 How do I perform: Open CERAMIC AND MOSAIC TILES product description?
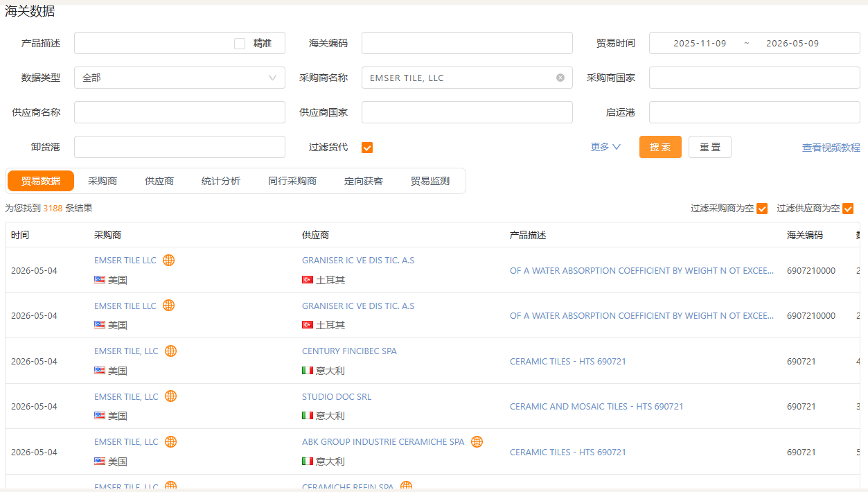[596, 407]
